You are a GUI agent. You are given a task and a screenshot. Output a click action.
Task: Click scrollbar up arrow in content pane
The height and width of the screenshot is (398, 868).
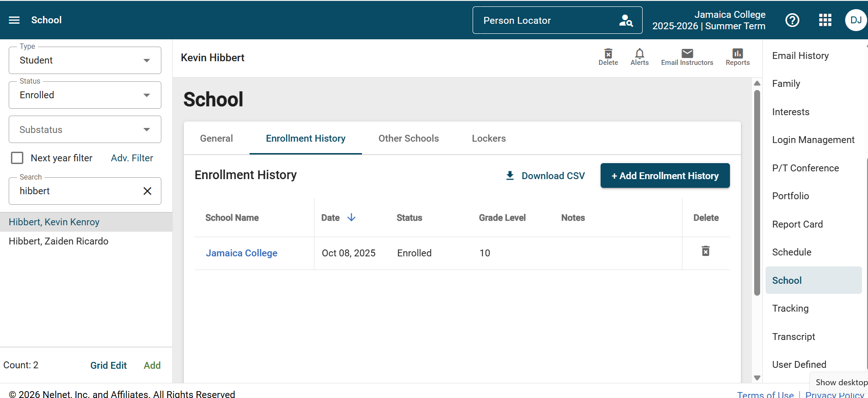coord(757,83)
